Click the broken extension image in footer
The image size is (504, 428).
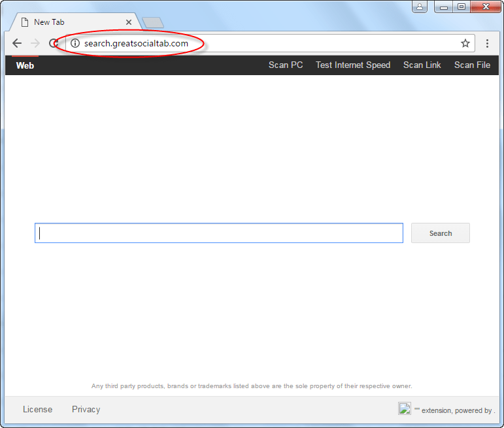point(405,408)
